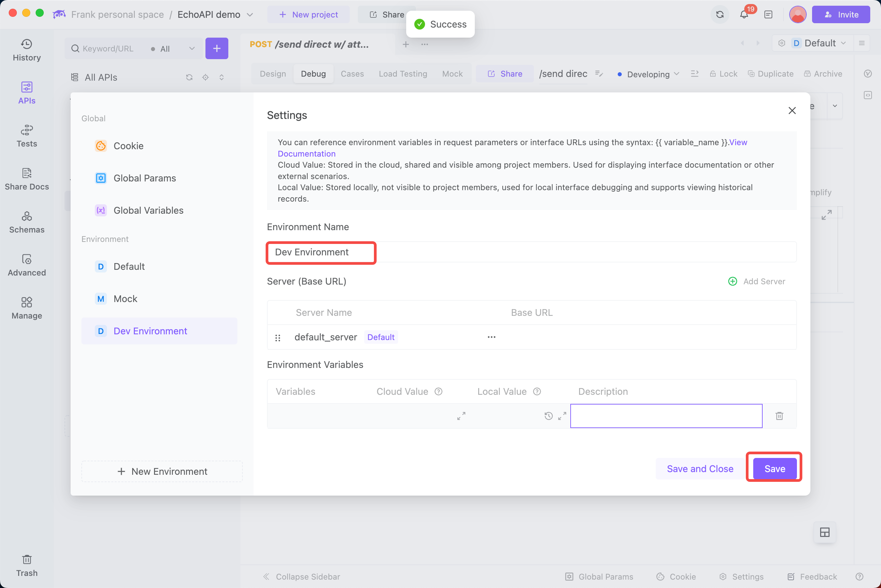Click the top bar Share button
The height and width of the screenshot is (588, 881).
[386, 15]
